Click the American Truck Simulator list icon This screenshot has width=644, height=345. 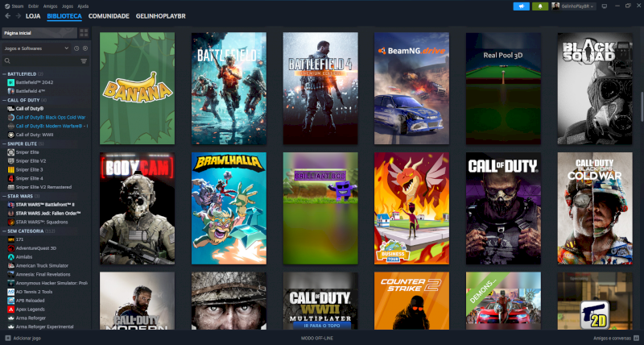click(x=11, y=266)
